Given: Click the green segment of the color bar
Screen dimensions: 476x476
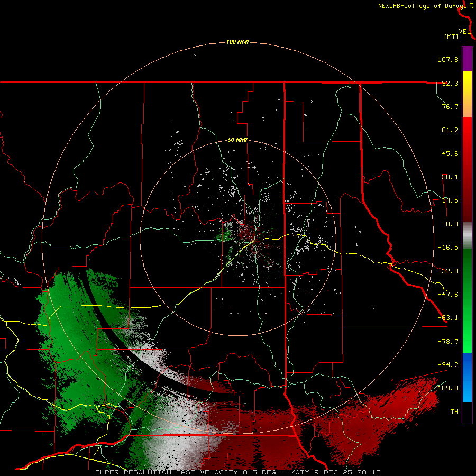Looking at the screenshot, I should click(x=467, y=300).
